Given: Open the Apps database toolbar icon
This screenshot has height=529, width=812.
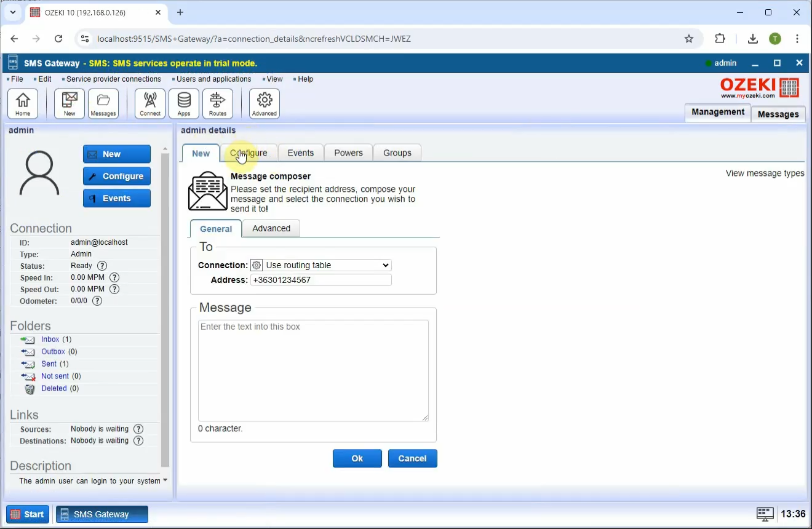Looking at the screenshot, I should click(184, 103).
